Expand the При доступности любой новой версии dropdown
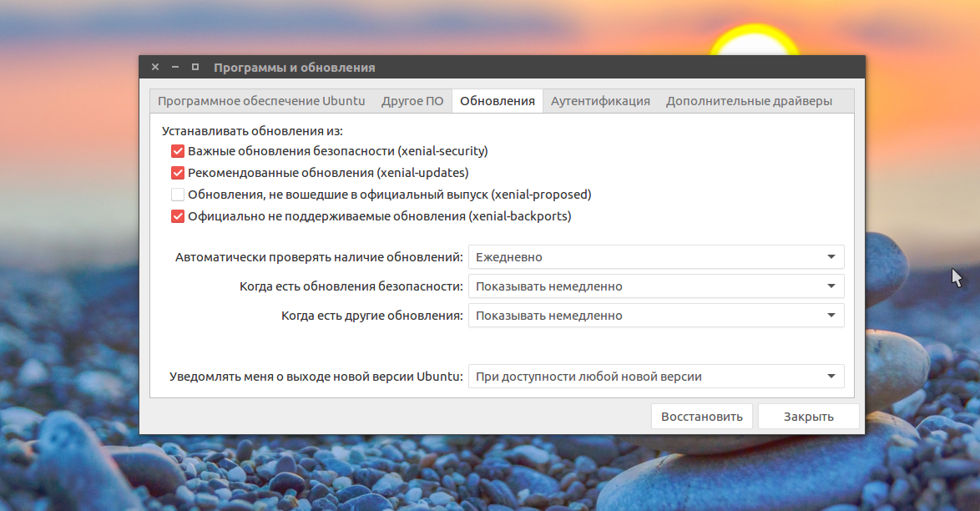The image size is (980, 511). pyautogui.click(x=656, y=377)
